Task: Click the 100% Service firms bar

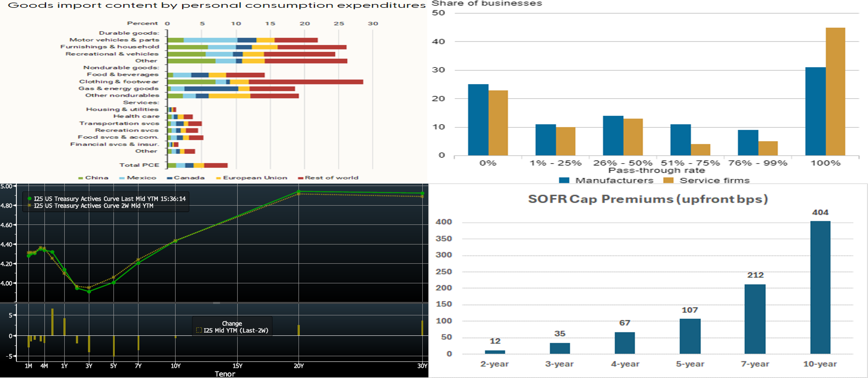Action: pos(835,91)
